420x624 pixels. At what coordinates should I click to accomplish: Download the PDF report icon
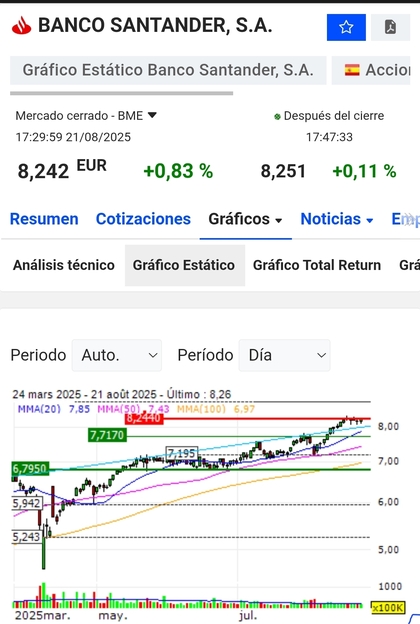pos(390,27)
